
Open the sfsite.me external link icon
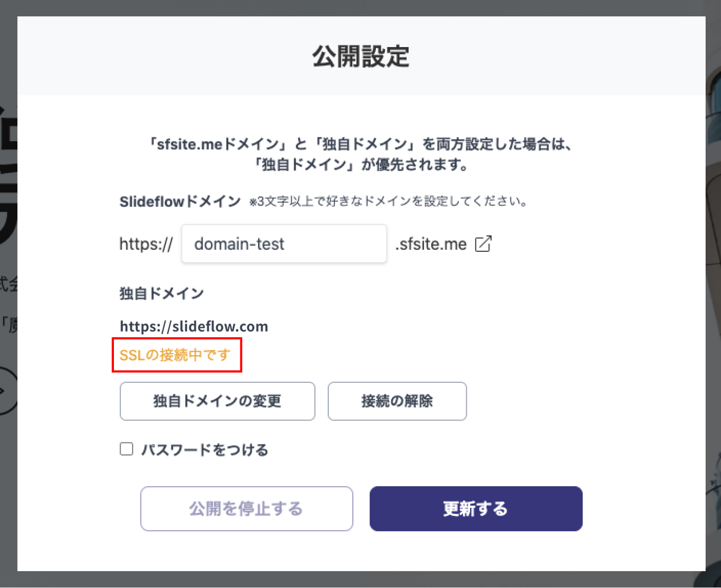[483, 244]
